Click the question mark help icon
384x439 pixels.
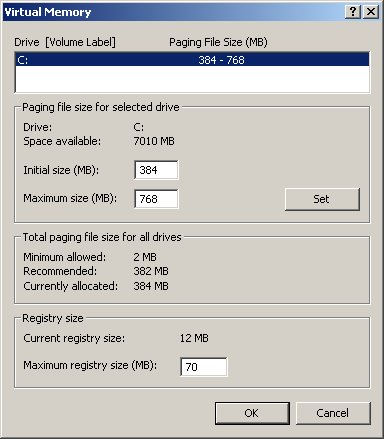click(353, 12)
